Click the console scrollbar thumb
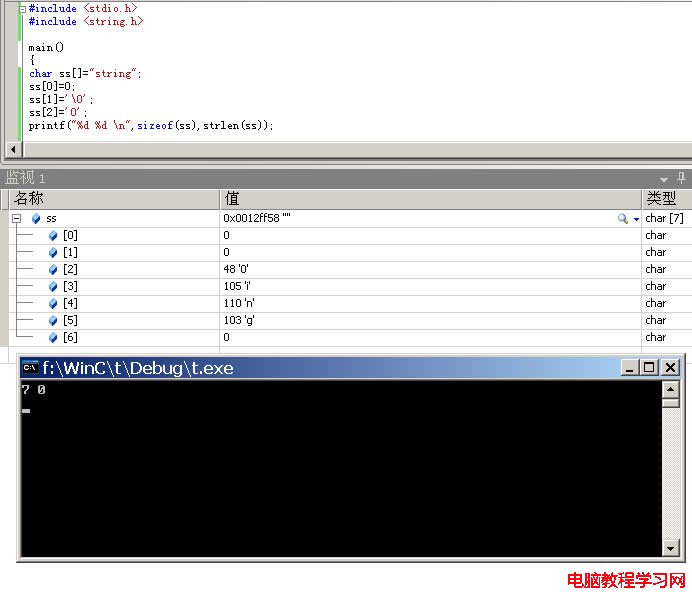This screenshot has height=601, width=692. (x=670, y=403)
